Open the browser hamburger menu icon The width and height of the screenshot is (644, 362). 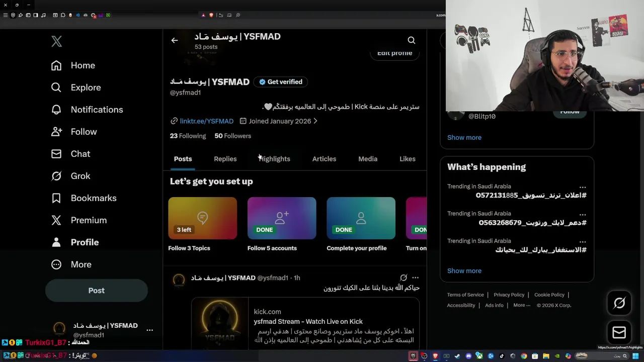pos(6,15)
